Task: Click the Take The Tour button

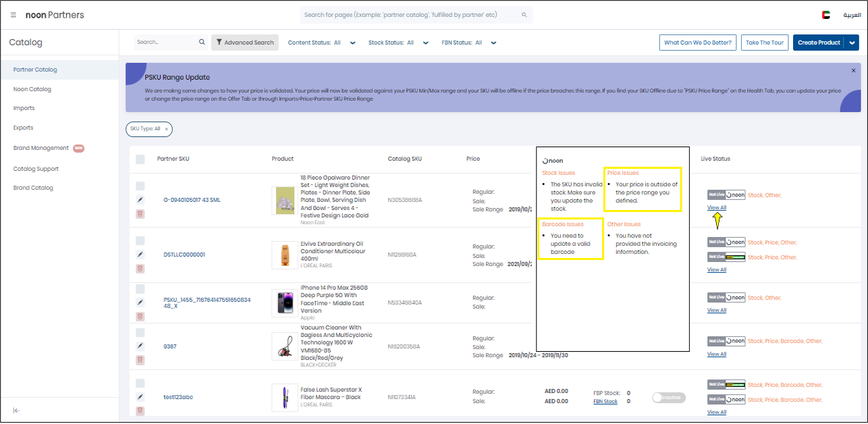Action: click(x=765, y=42)
